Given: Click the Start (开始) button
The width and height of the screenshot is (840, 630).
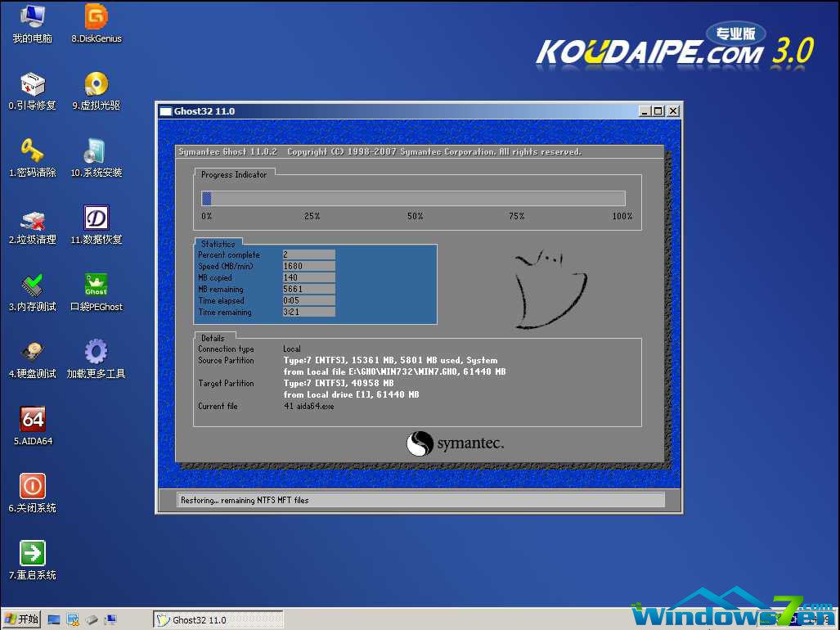Looking at the screenshot, I should click(21, 619).
